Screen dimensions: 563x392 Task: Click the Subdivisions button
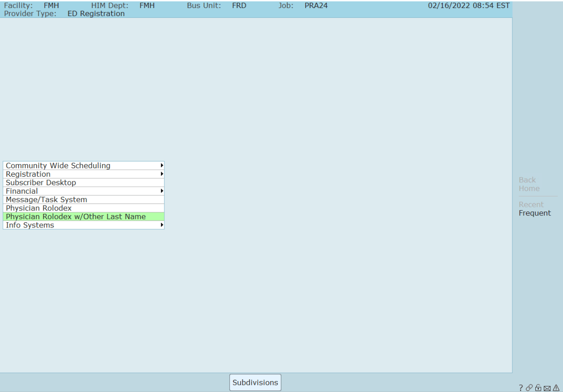point(255,382)
